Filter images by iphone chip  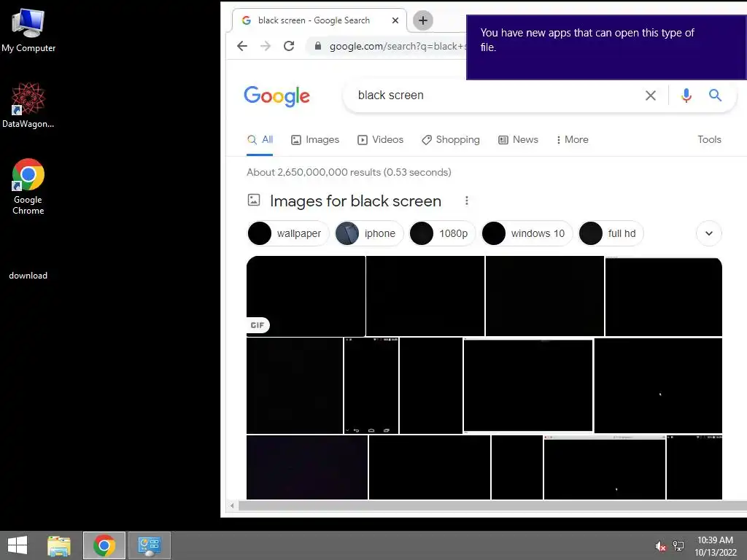click(x=369, y=233)
